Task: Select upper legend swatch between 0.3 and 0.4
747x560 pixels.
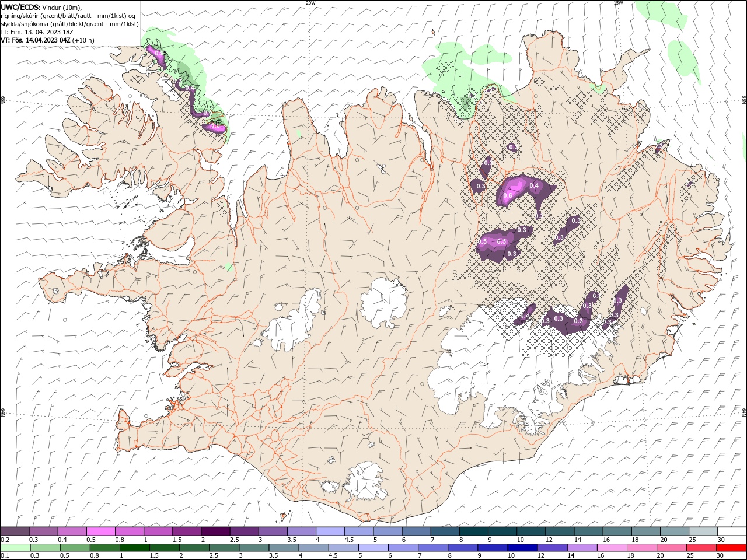Action: 44,531
